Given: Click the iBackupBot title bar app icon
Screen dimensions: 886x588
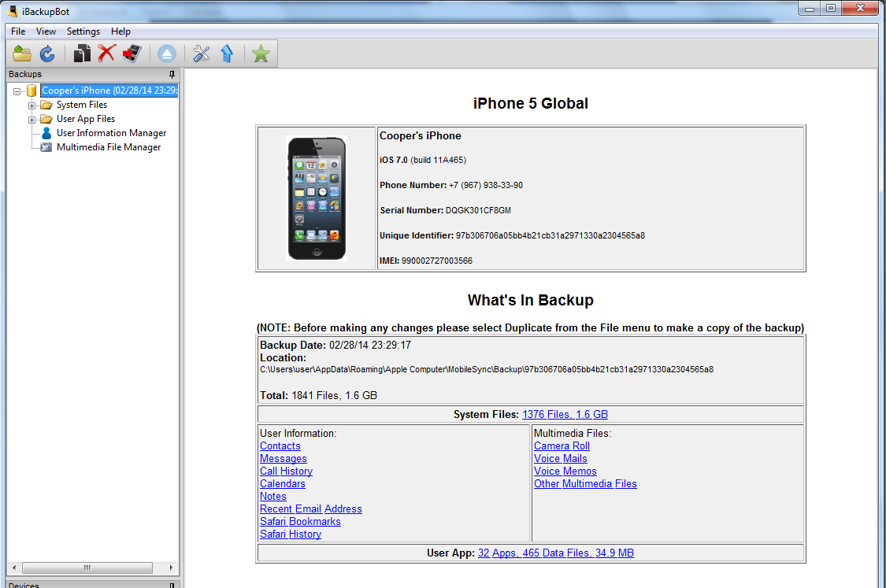Looking at the screenshot, I should click(13, 11).
